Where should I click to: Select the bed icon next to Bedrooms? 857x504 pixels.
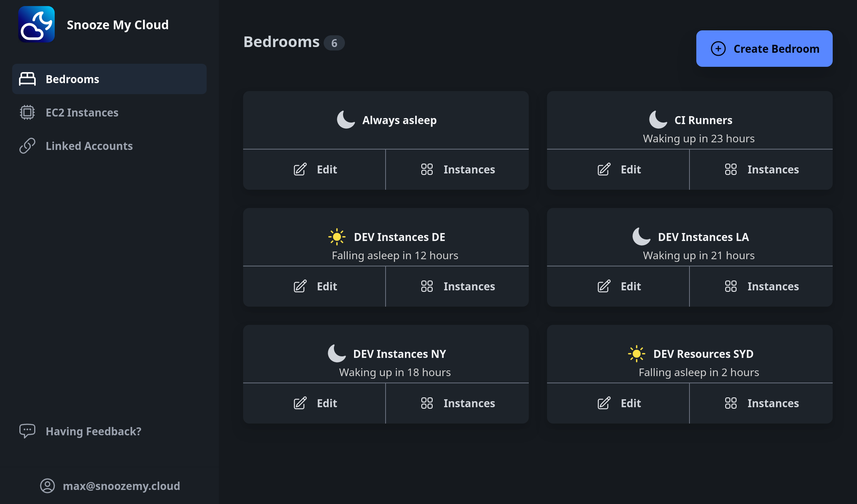pos(27,79)
